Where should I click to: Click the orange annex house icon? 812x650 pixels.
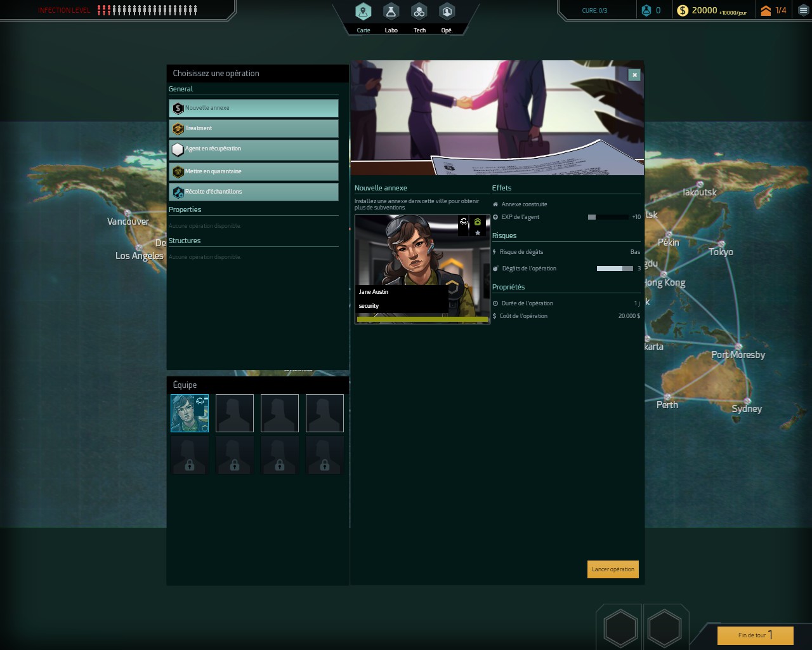766,10
